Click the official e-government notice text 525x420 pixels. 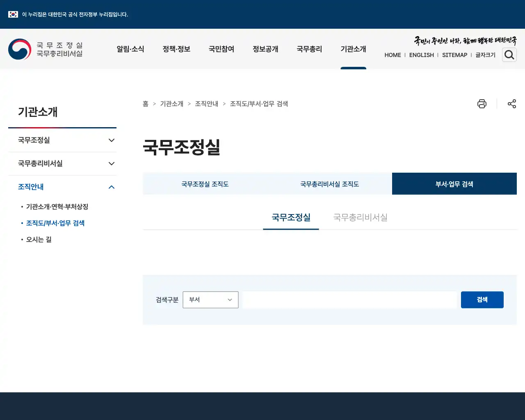[75, 14]
